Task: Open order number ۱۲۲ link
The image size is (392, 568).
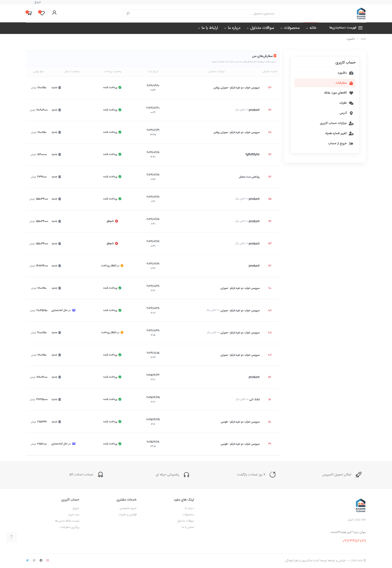Action: (x=270, y=87)
